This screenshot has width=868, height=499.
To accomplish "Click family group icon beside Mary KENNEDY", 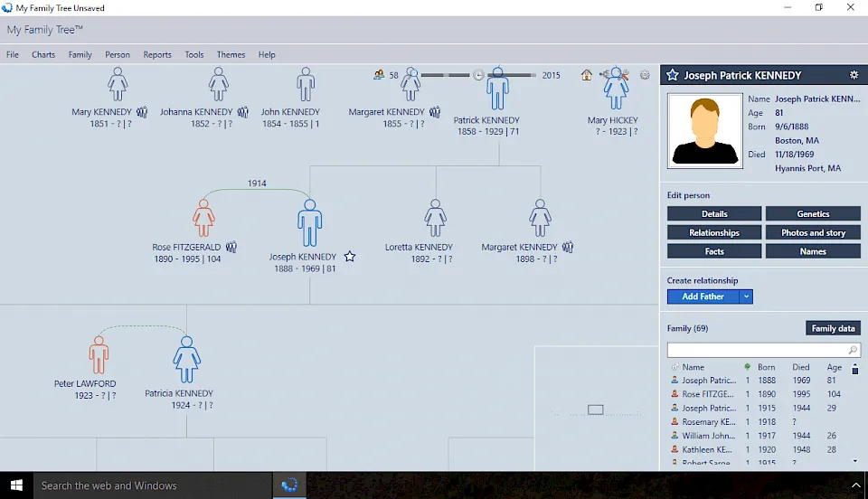I will click(142, 112).
